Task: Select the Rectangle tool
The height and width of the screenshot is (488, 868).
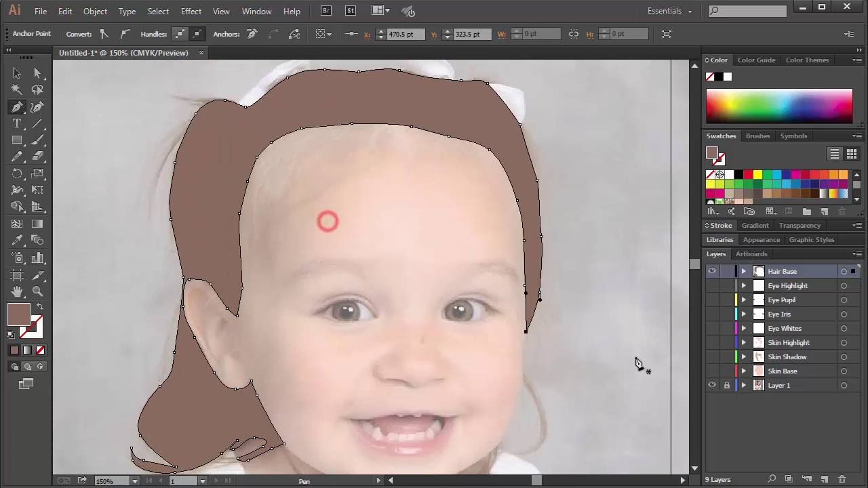Action: [17, 140]
